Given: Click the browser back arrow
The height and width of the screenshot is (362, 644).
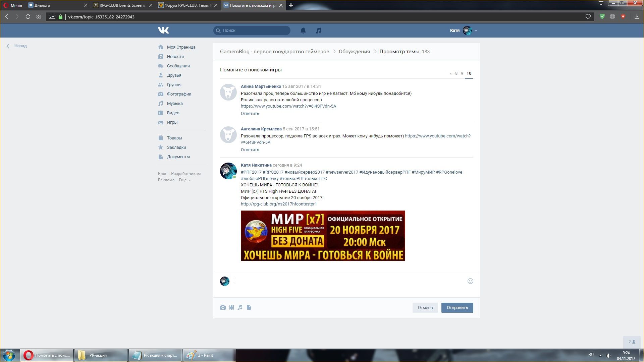Looking at the screenshot, I should tap(7, 16).
